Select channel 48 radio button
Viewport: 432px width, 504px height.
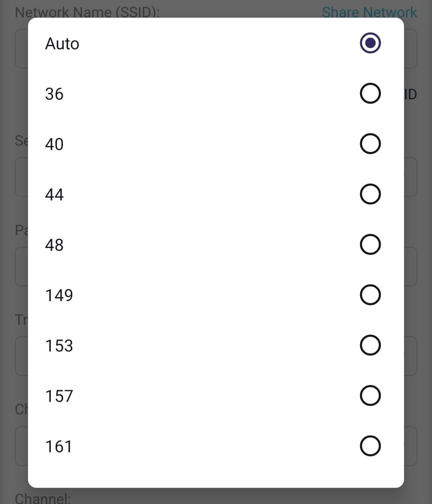coord(370,244)
